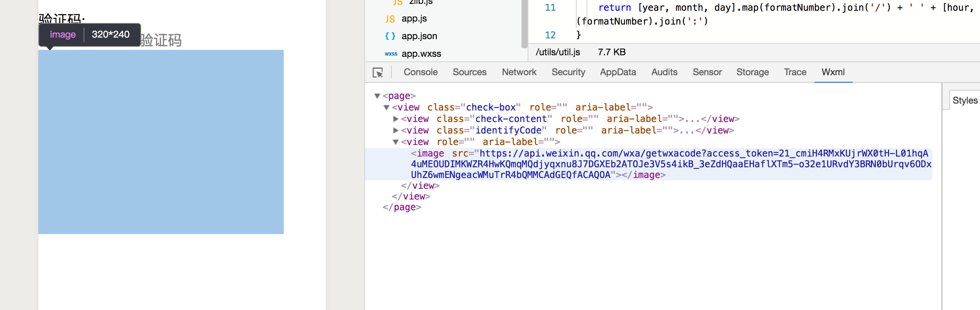Switch to the Sources tab

coord(469,72)
